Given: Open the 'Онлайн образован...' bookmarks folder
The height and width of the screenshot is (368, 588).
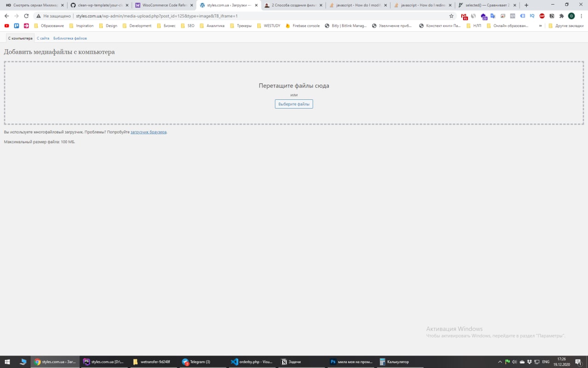Looking at the screenshot, I should 508,26.
